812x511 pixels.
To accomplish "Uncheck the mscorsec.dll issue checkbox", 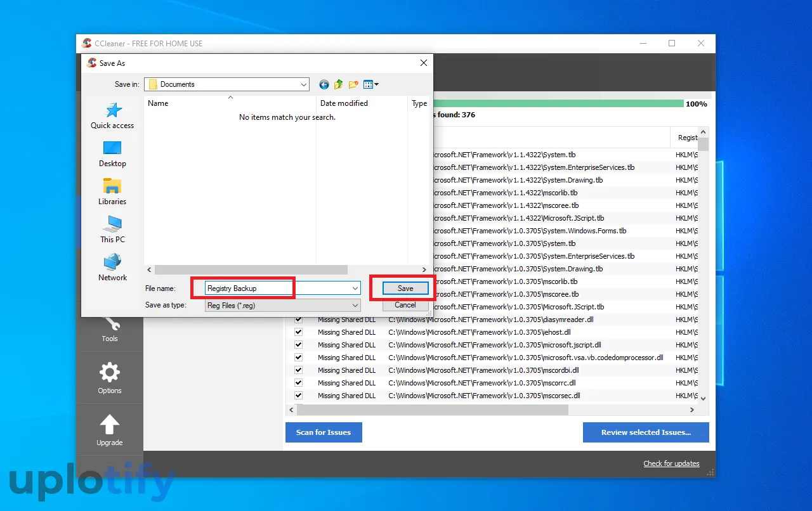I will (x=298, y=396).
